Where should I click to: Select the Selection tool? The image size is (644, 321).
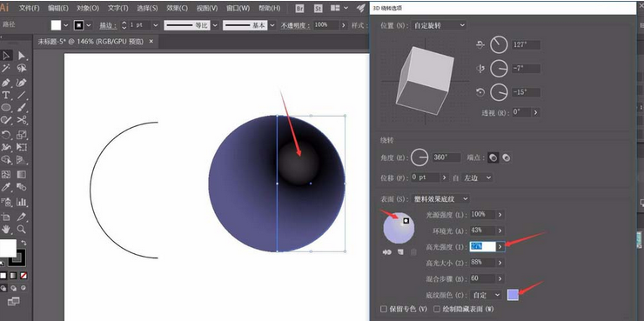(x=6, y=56)
